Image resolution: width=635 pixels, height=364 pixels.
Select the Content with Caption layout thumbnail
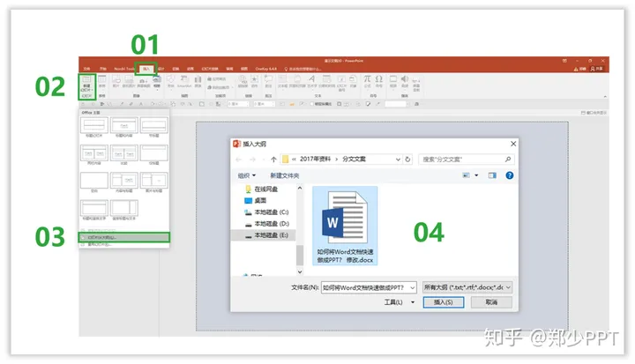pos(124,180)
